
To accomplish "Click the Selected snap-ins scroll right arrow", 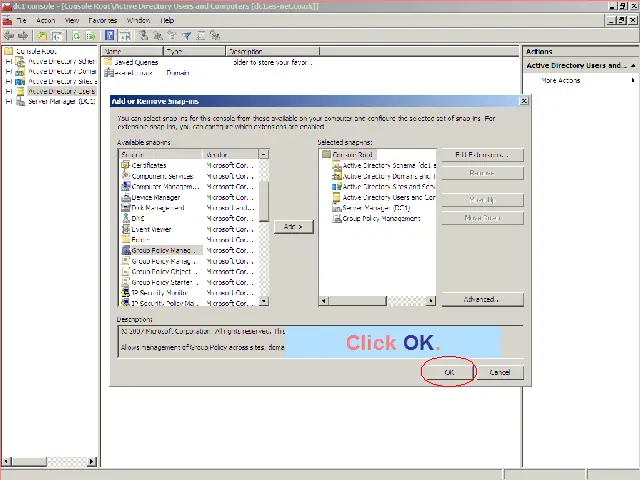I will 431,301.
